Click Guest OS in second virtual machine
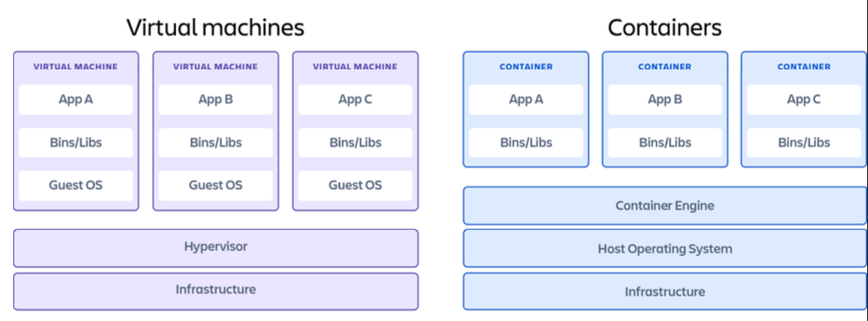This screenshot has width=868, height=321. click(x=216, y=186)
